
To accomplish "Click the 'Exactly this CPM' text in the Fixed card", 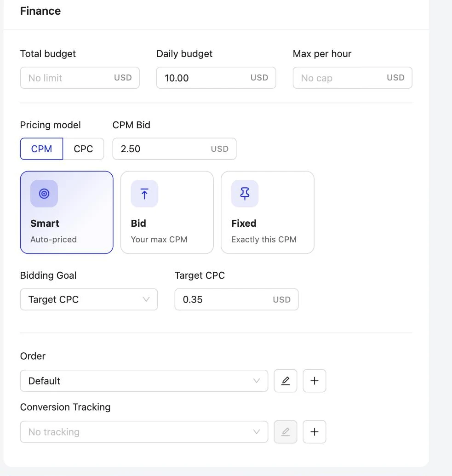I will coord(264,240).
